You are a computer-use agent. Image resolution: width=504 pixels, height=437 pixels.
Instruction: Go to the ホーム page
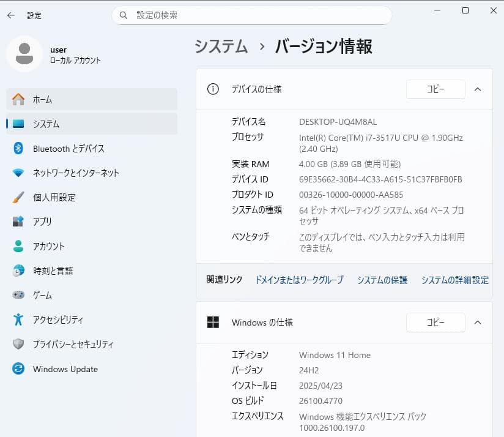point(43,99)
